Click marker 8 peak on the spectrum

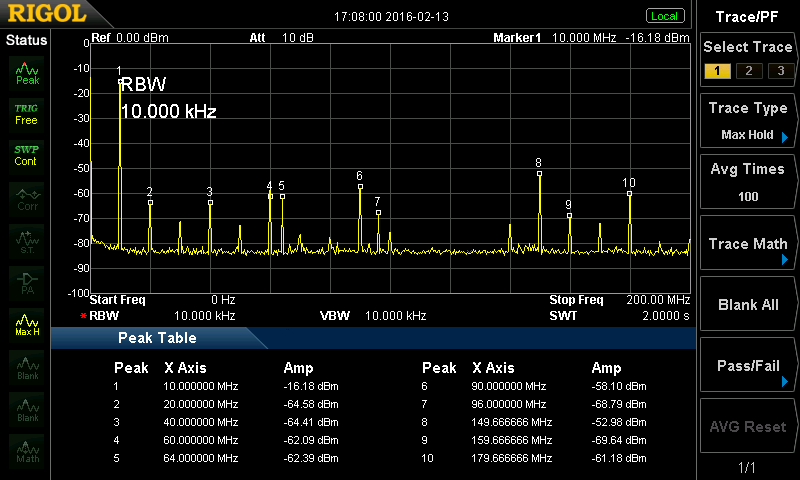tap(539, 173)
